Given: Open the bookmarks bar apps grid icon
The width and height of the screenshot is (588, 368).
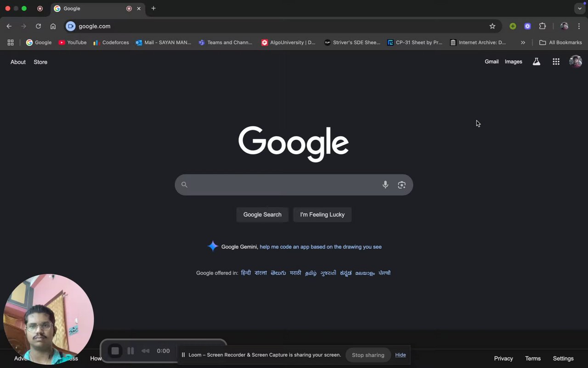Looking at the screenshot, I should coord(11,42).
